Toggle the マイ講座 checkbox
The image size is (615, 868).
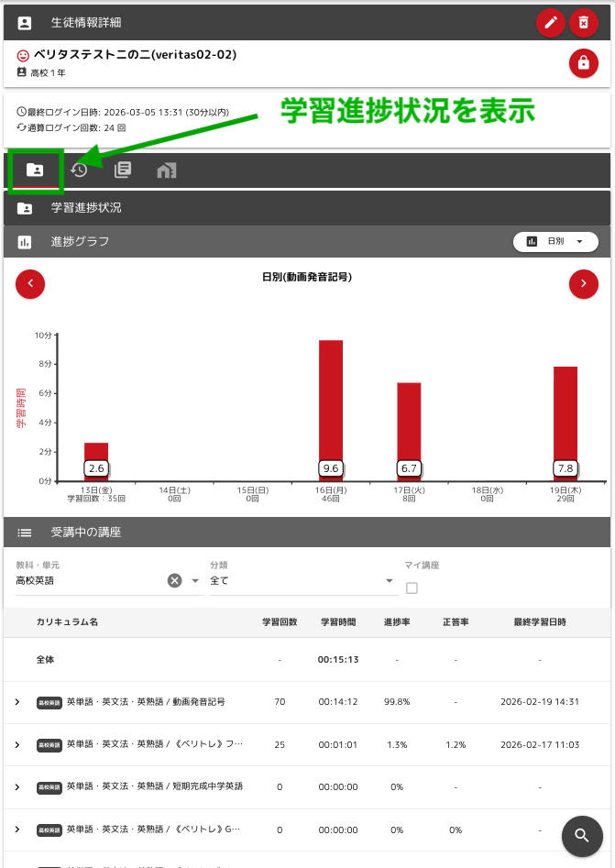tap(412, 588)
